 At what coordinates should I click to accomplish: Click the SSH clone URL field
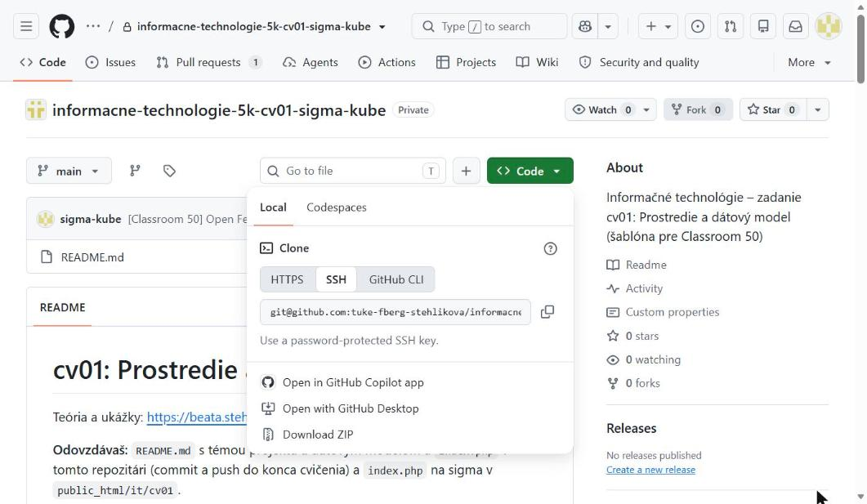click(x=396, y=312)
